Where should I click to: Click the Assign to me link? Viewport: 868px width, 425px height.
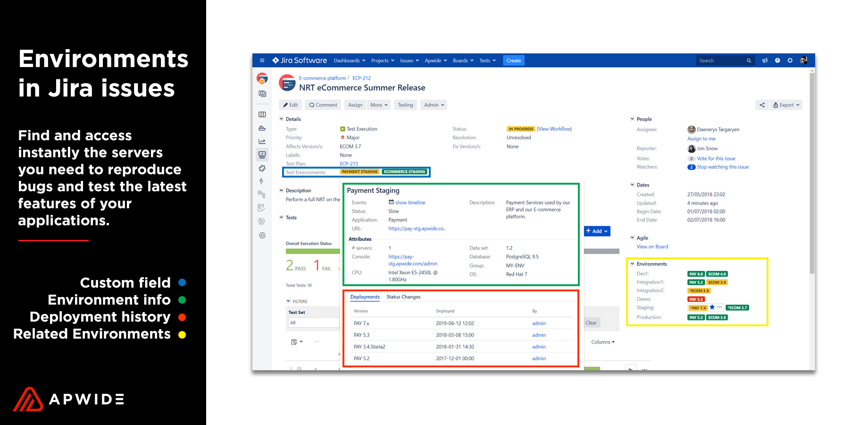pos(701,138)
